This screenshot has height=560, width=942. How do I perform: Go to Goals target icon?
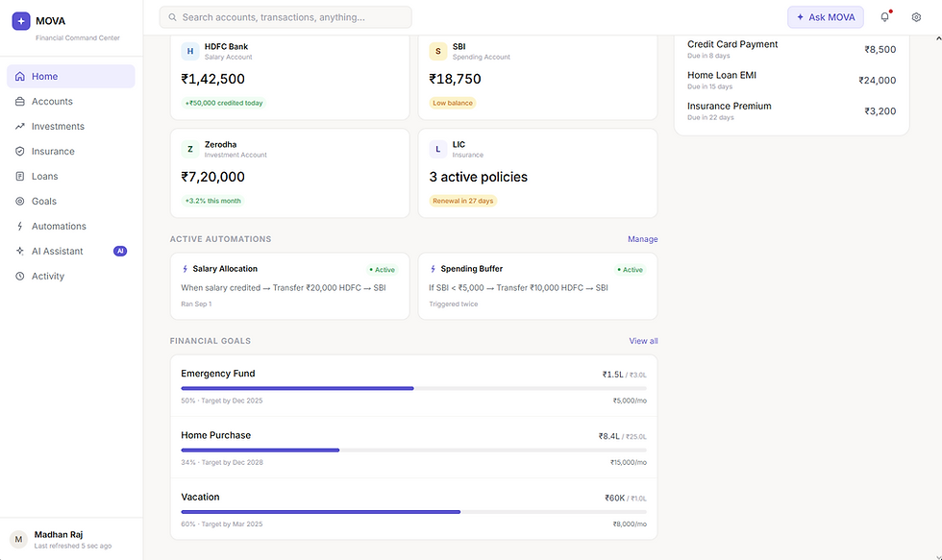click(20, 201)
